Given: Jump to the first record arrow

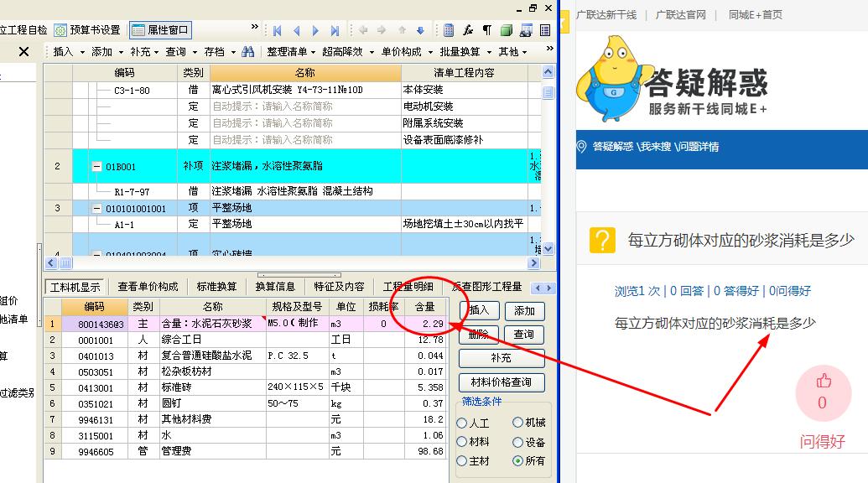Looking at the screenshot, I should 278,30.
